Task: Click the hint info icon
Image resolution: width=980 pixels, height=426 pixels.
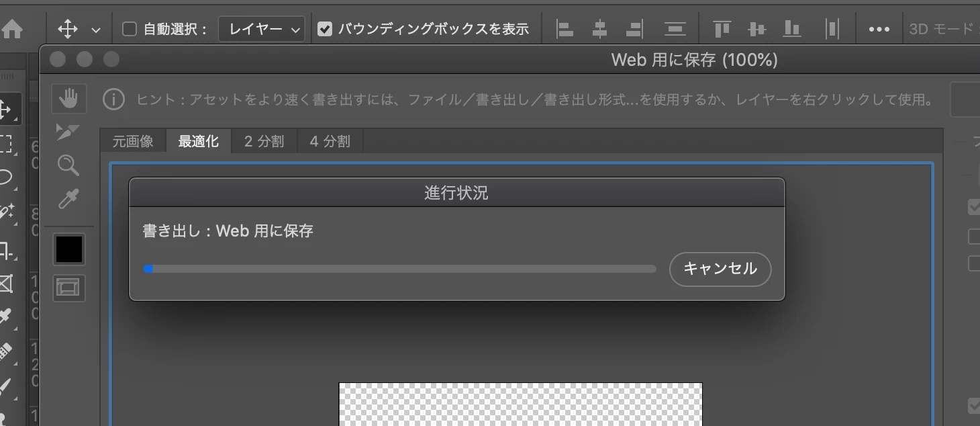Action: point(114,100)
